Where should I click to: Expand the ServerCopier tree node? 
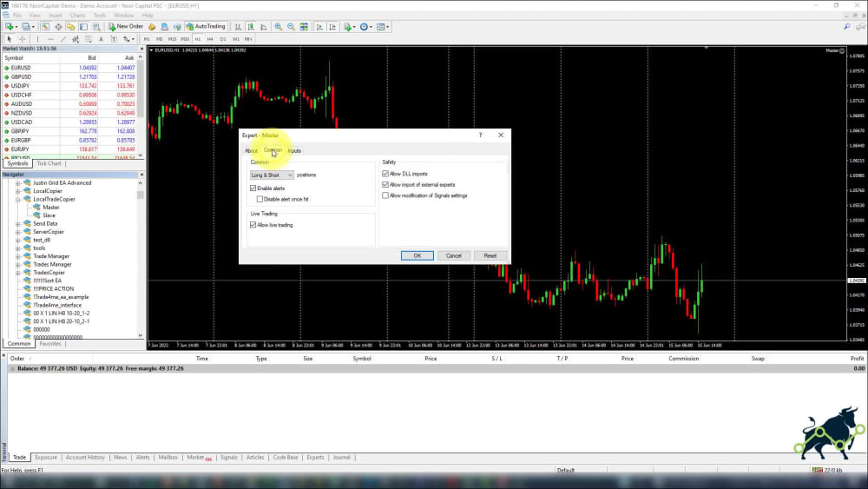17,232
